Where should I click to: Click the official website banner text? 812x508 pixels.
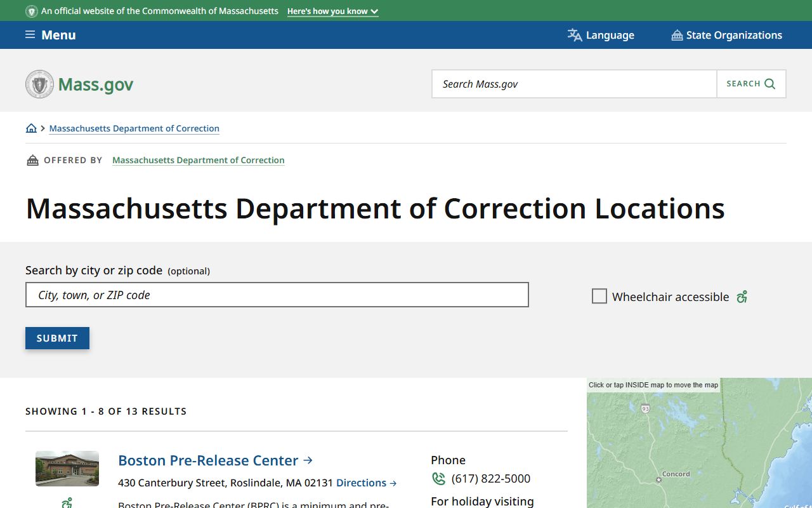(160, 11)
